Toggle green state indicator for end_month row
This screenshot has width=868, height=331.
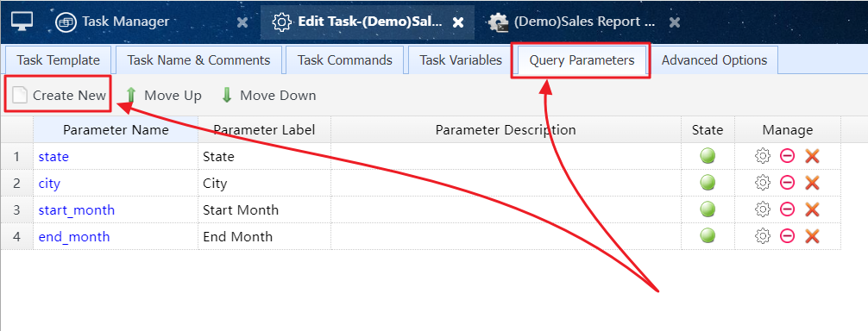pos(708,236)
